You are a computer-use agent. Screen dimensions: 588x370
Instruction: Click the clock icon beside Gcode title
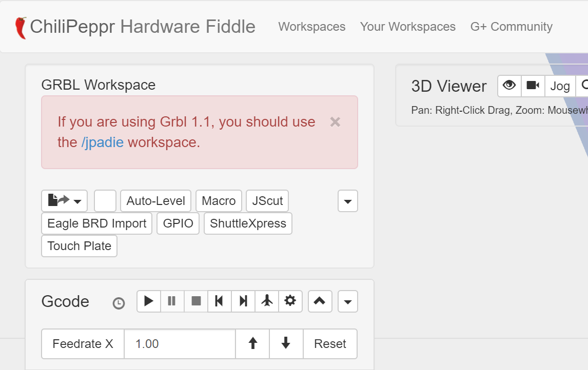[x=119, y=303]
